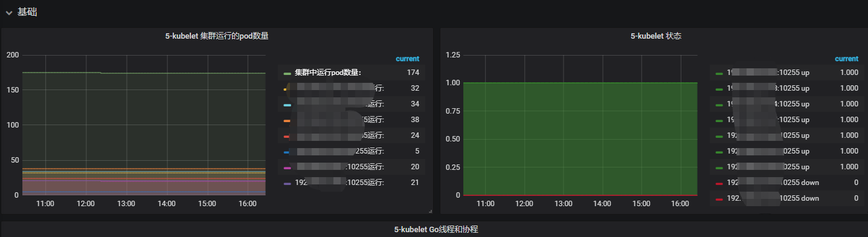
Task: Click the pod数量 panel corner resize handle
Action: pos(430,211)
